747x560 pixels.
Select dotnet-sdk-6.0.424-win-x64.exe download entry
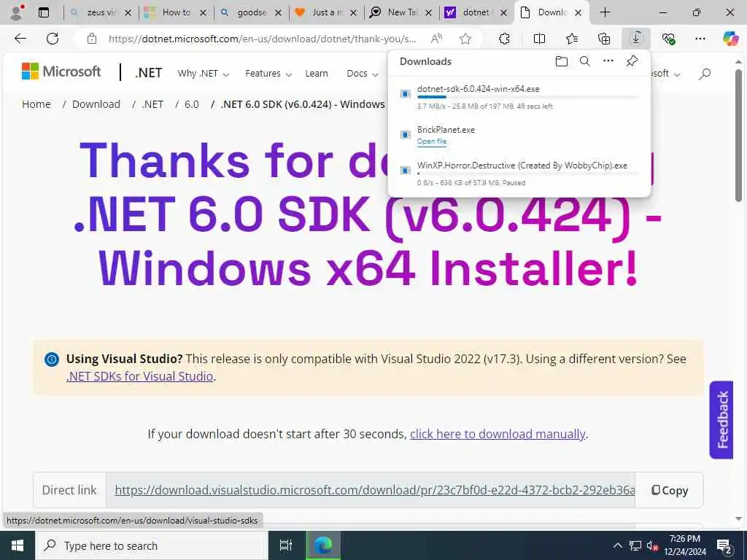point(519,97)
